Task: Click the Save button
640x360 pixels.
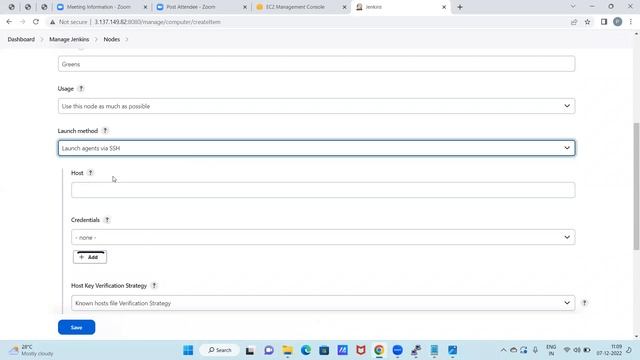Action: 76,327
